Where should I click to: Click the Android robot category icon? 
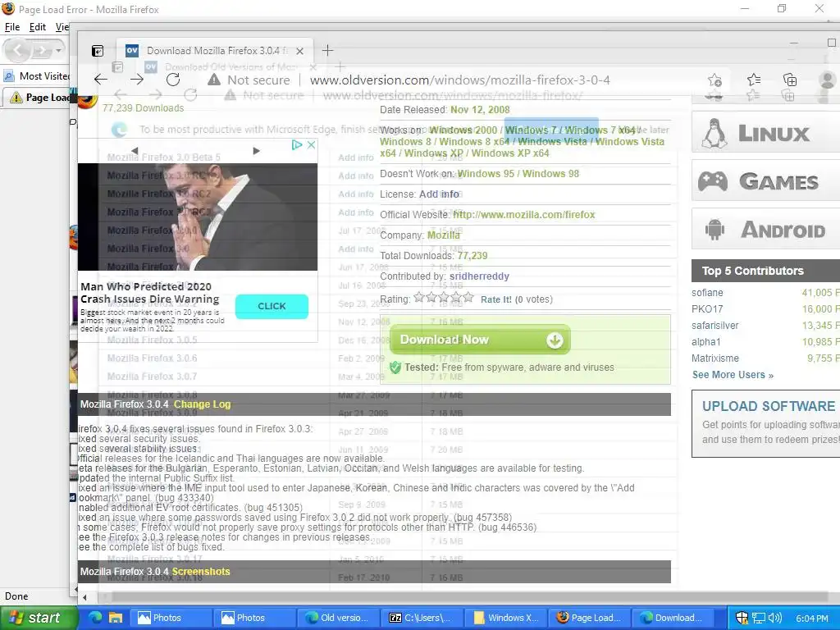[x=714, y=230]
